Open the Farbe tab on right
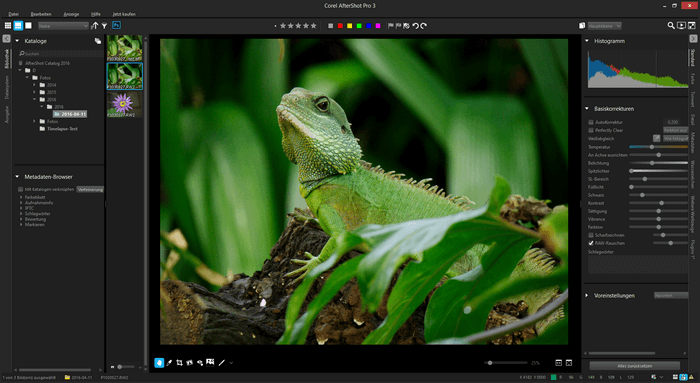Screen dimensions: 700x383 coord(693,79)
